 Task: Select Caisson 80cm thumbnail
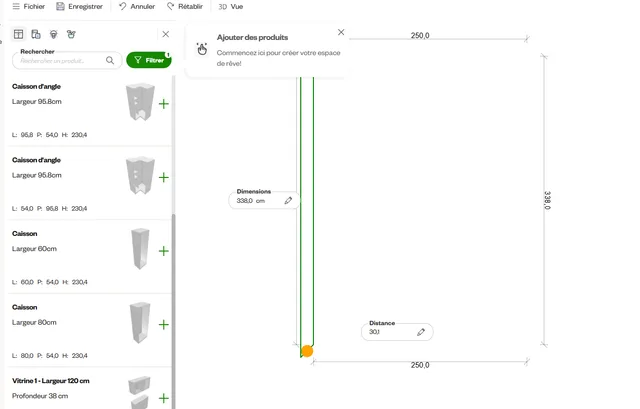point(140,322)
